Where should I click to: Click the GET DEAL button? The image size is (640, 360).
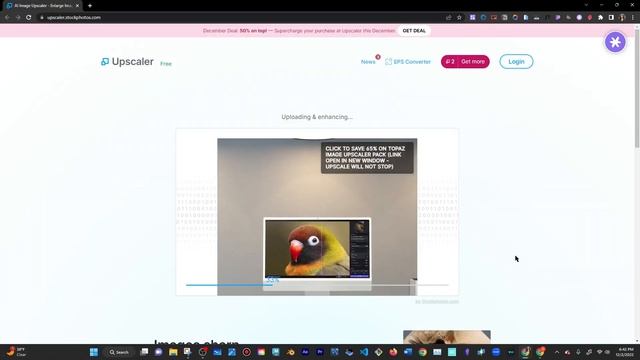[414, 31]
